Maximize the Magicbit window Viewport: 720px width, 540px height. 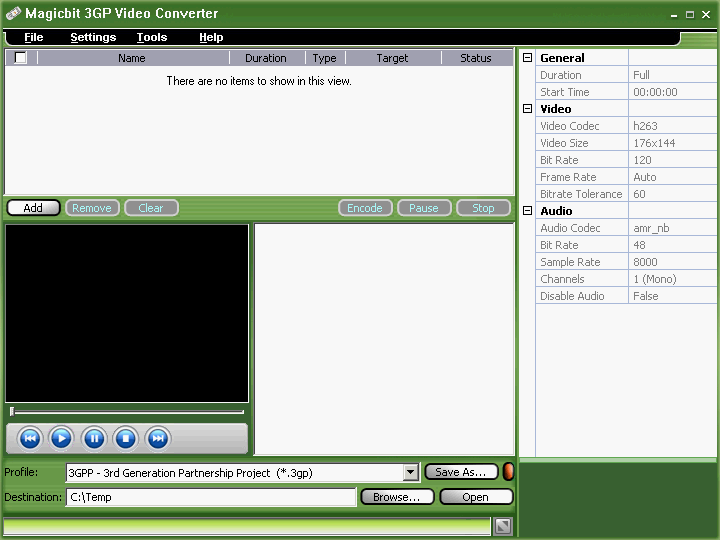690,15
